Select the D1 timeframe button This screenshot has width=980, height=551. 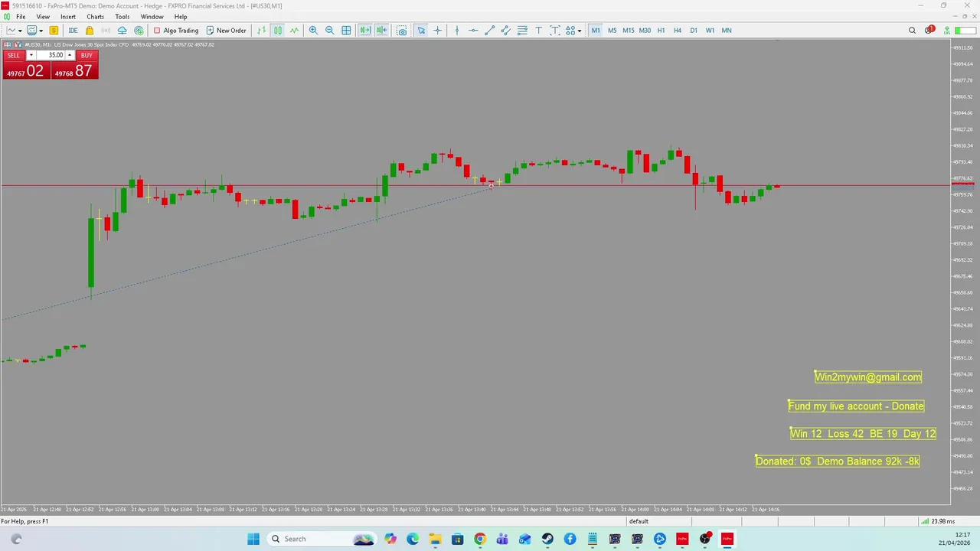point(694,31)
